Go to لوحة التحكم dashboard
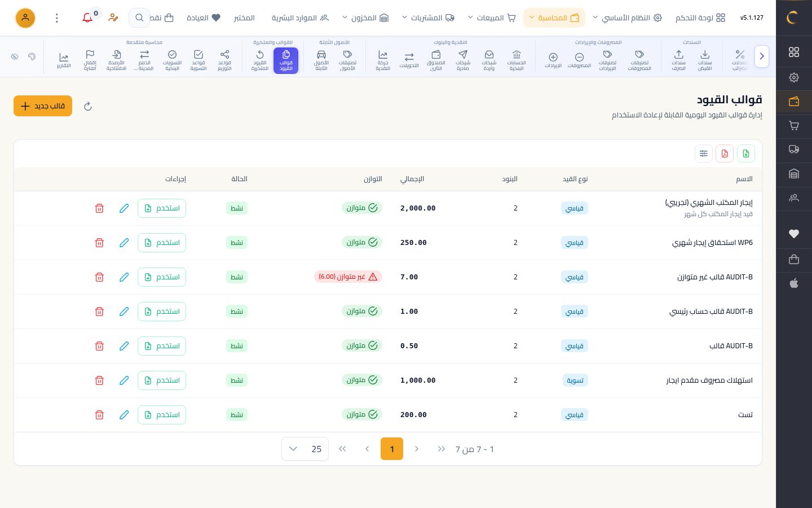This screenshot has width=812, height=508. tap(700, 18)
